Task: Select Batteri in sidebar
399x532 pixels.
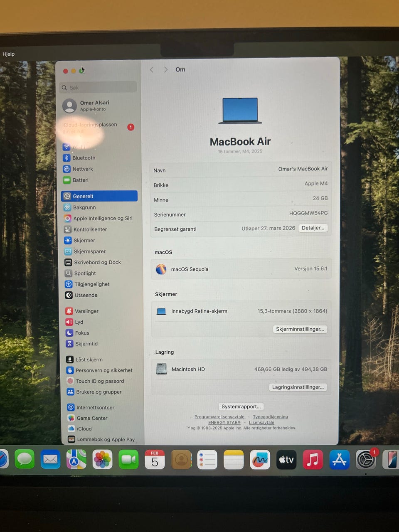Action: (x=76, y=180)
